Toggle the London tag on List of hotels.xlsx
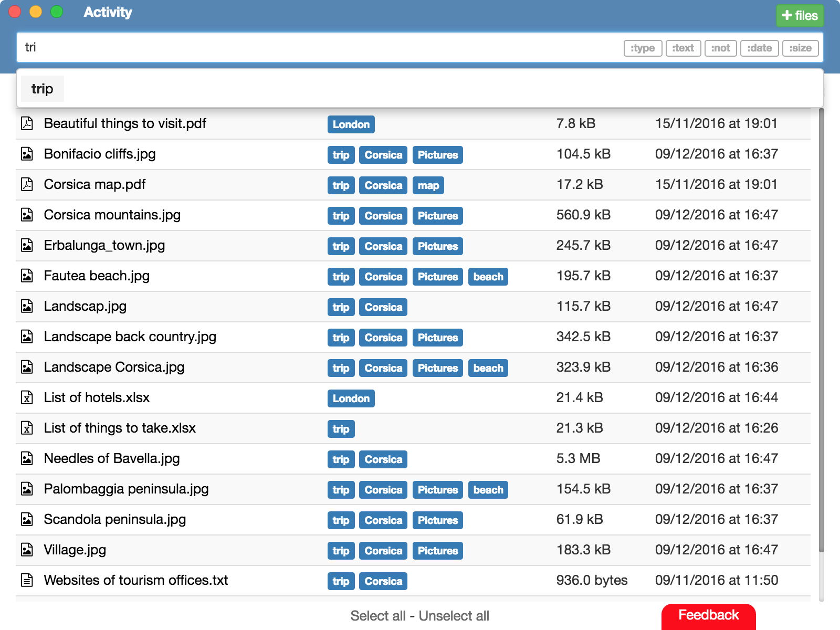Image resolution: width=840 pixels, height=630 pixels. click(x=351, y=398)
